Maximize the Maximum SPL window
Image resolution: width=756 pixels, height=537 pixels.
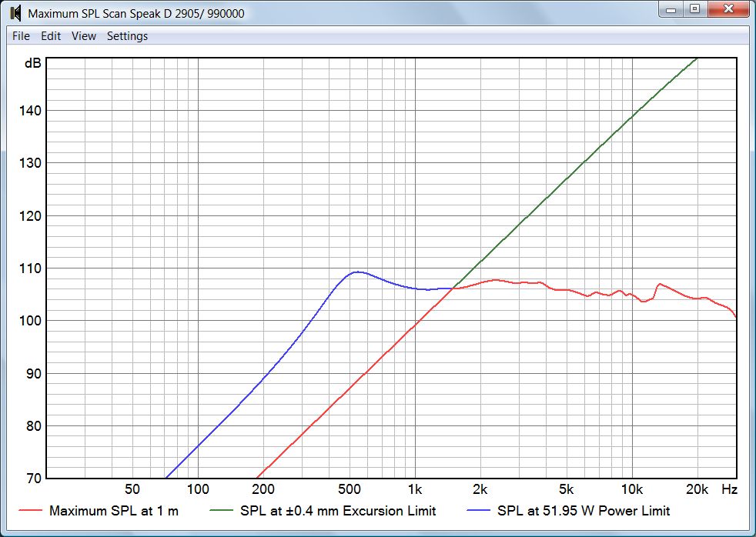tap(694, 9)
